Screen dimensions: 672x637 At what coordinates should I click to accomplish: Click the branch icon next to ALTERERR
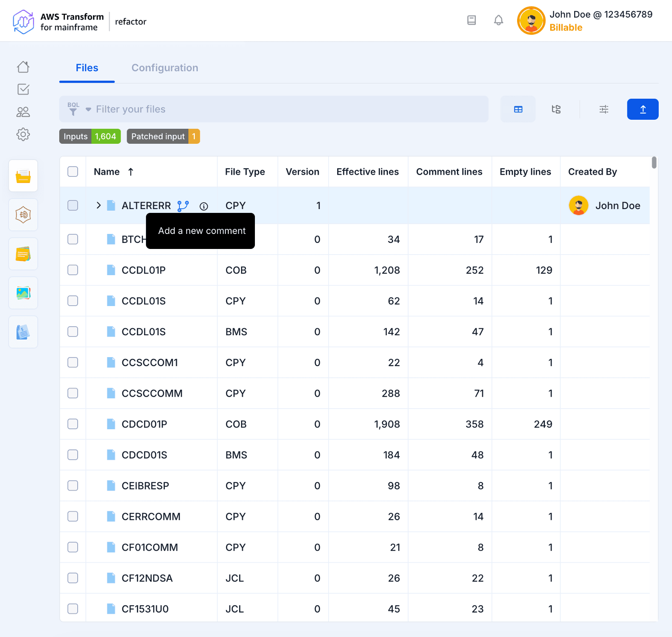point(183,206)
